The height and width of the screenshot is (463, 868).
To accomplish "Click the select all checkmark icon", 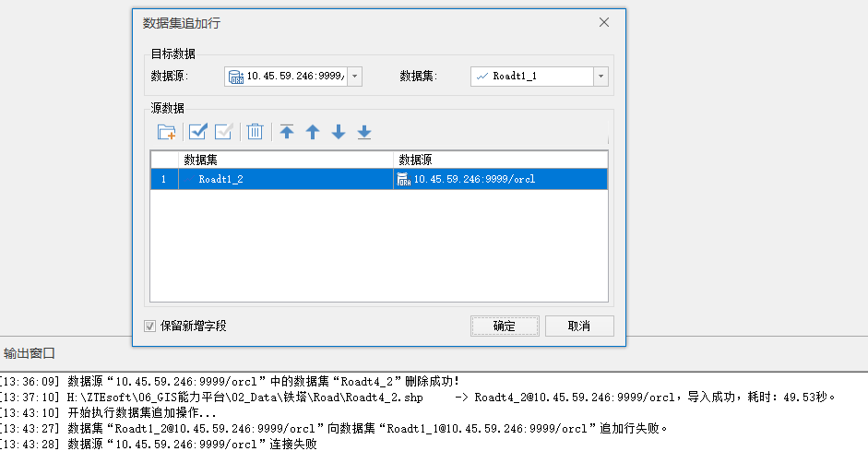I will click(x=197, y=132).
